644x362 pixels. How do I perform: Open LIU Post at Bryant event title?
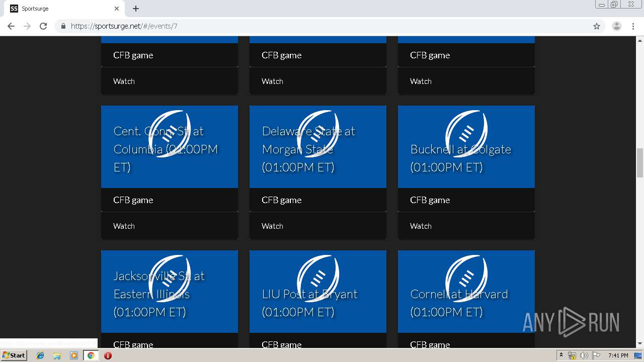point(310,303)
